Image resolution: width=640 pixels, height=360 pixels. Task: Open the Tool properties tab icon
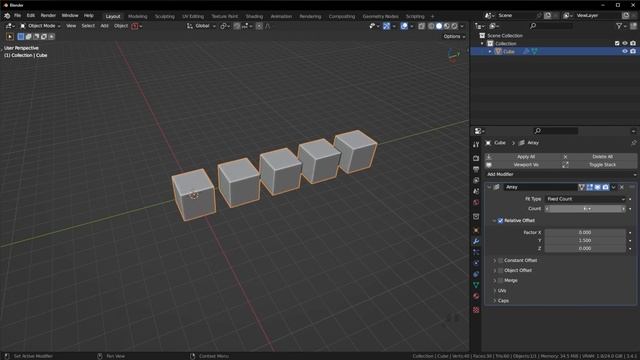click(476, 145)
